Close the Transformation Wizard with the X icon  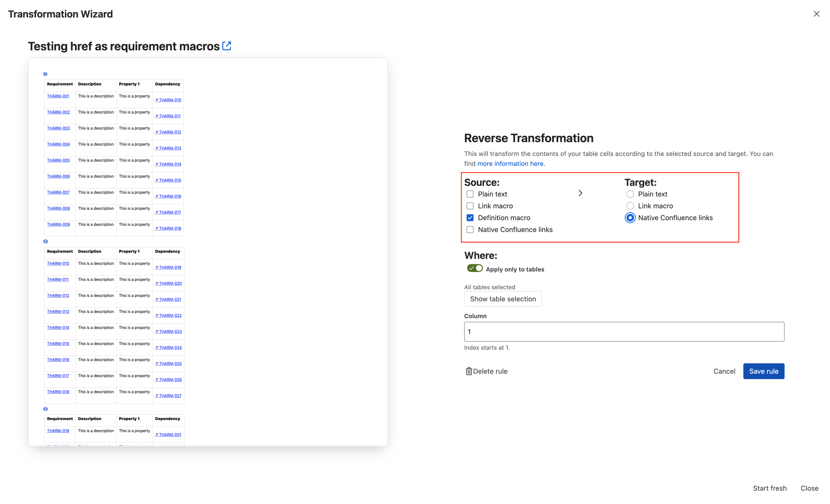coord(816,14)
